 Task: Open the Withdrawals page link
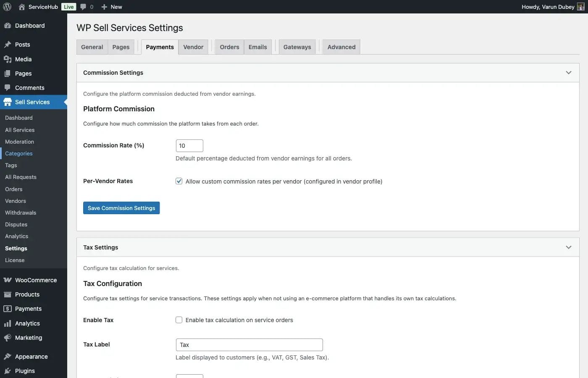pos(20,213)
